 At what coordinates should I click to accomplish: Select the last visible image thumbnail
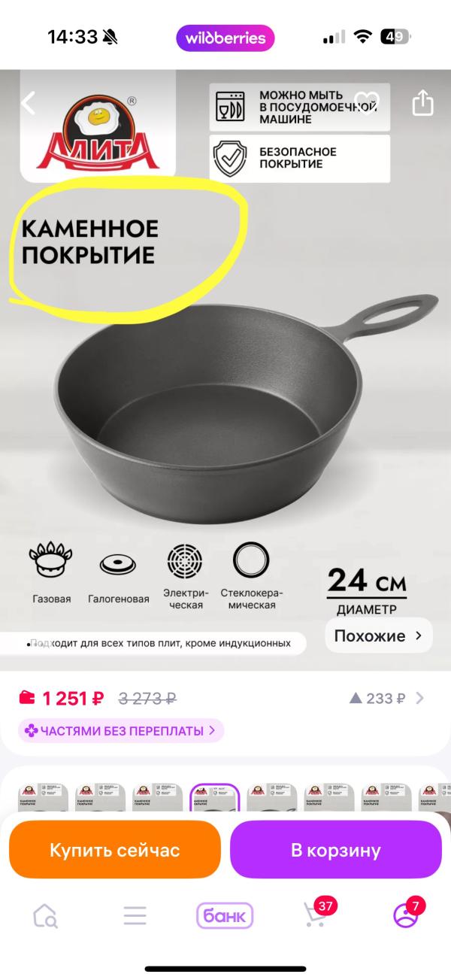click(431, 798)
